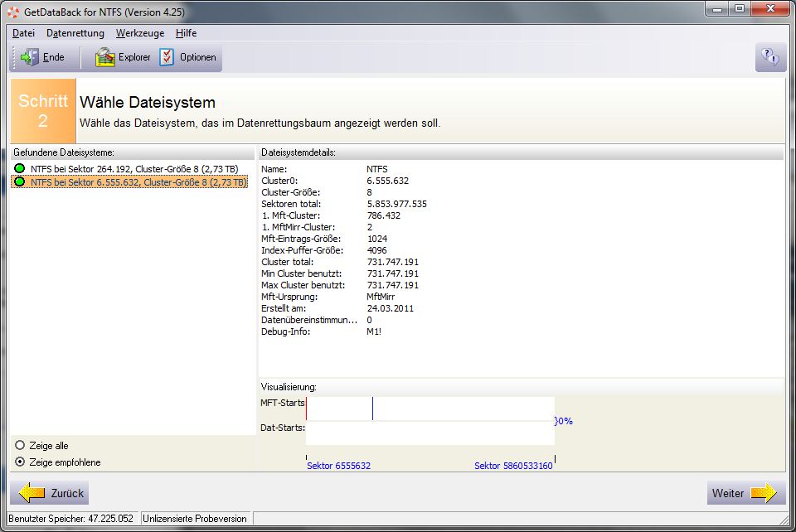Click the Sektor 6555632 label
This screenshot has height=532, width=796.
338,466
